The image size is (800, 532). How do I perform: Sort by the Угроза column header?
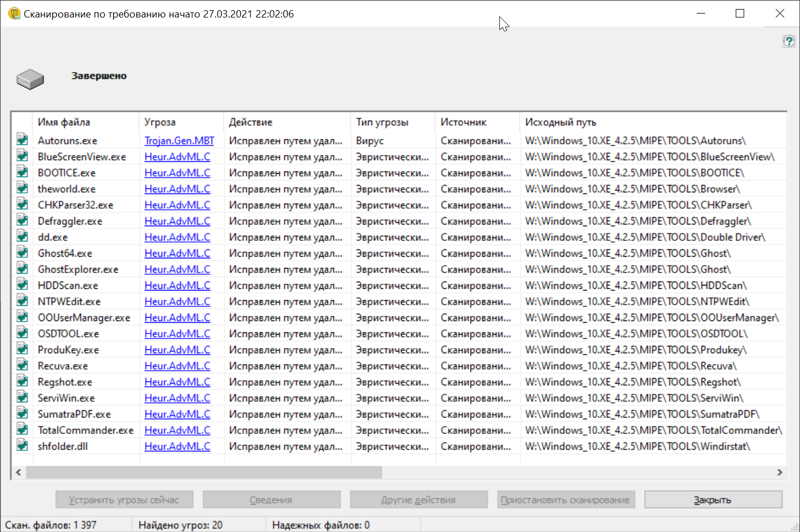(181, 122)
